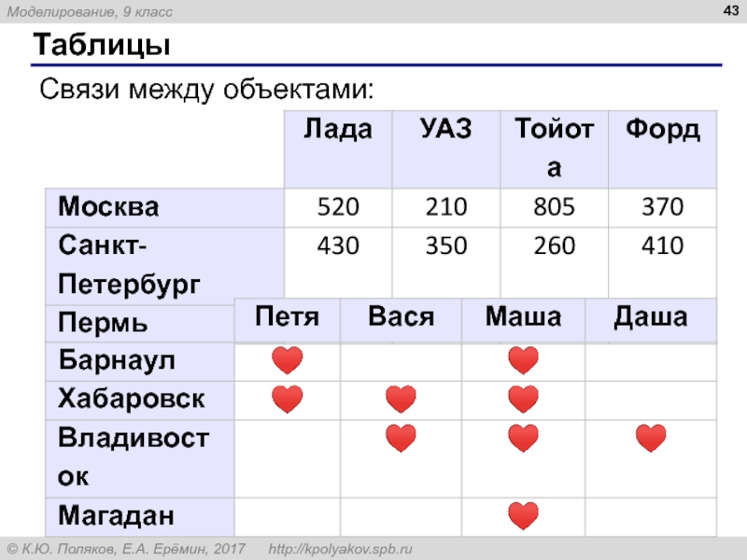Viewport: 747px width, 560px height.
Task: Select the Хабаровск row heart under Вася
Action: click(401, 399)
